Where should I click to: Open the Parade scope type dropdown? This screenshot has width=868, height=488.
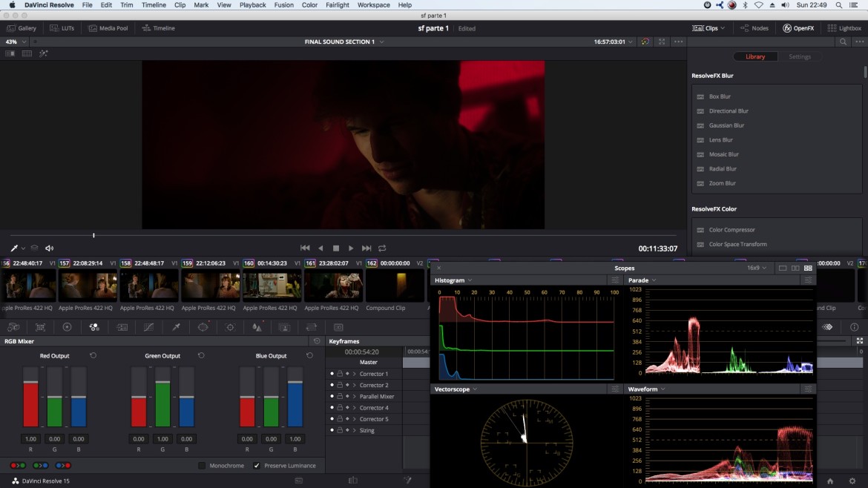[x=642, y=280]
